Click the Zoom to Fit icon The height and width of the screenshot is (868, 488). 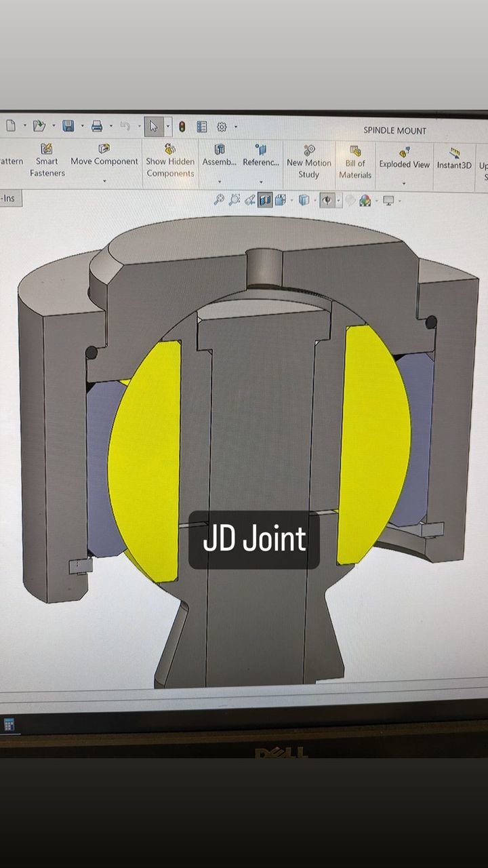[x=219, y=199]
